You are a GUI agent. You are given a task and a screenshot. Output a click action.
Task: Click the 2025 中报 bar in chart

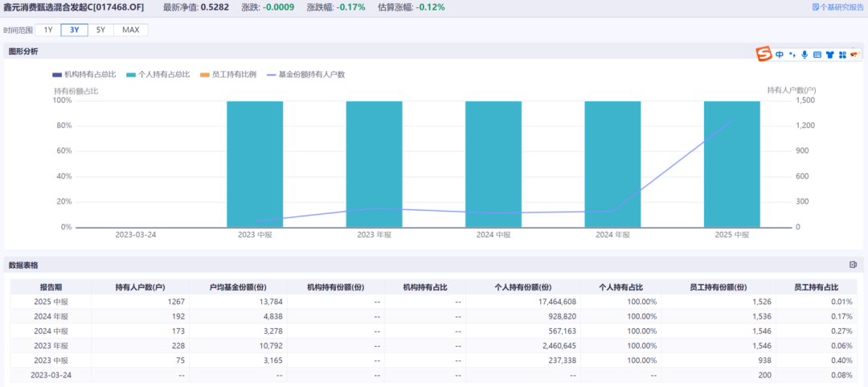(x=731, y=164)
